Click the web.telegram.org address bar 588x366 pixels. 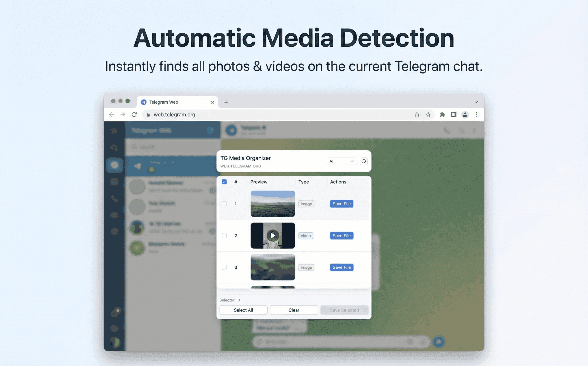pos(175,115)
